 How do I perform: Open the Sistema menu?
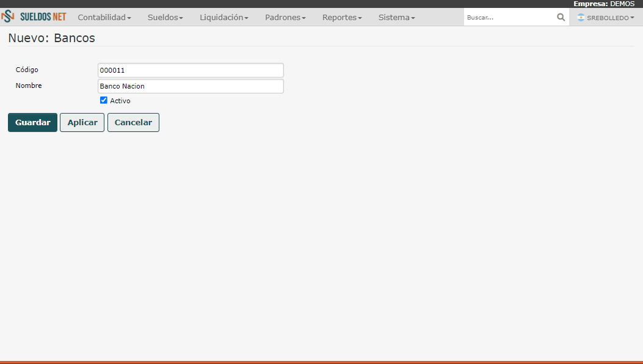click(x=396, y=17)
